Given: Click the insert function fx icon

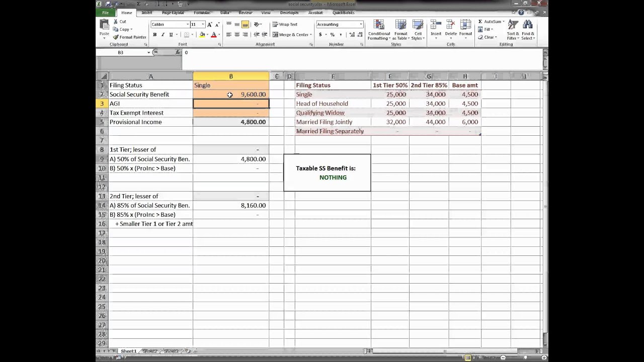Looking at the screenshot, I should tap(178, 52).
